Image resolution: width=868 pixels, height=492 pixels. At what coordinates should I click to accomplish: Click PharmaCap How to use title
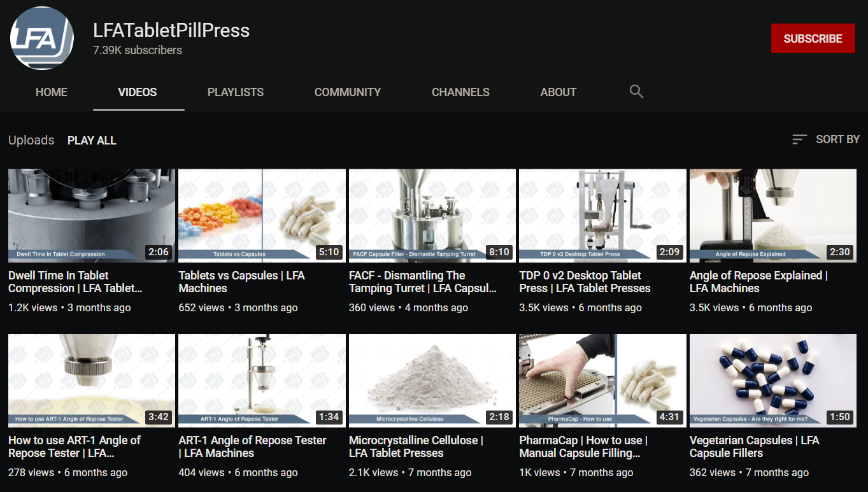point(583,447)
